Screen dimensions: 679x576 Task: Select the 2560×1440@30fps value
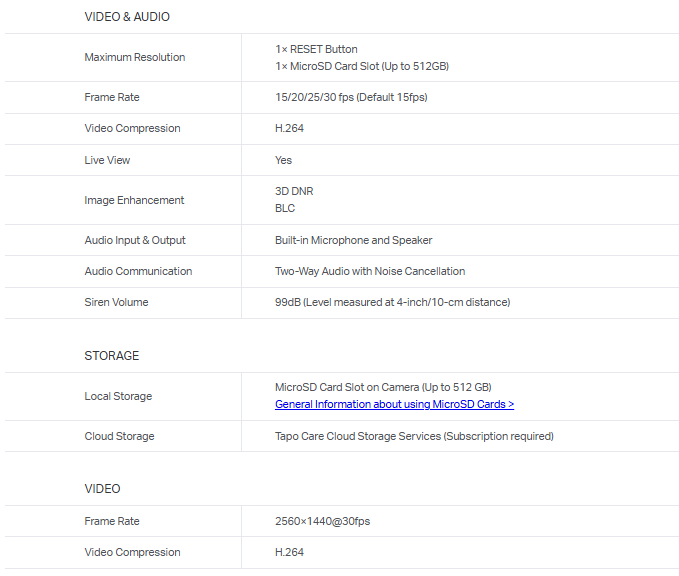point(322,521)
